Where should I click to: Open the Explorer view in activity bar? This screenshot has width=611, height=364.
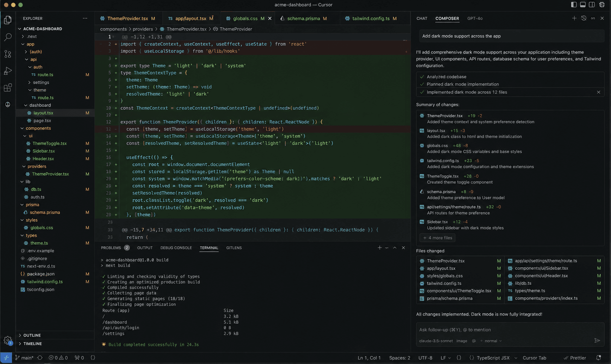tap(8, 20)
